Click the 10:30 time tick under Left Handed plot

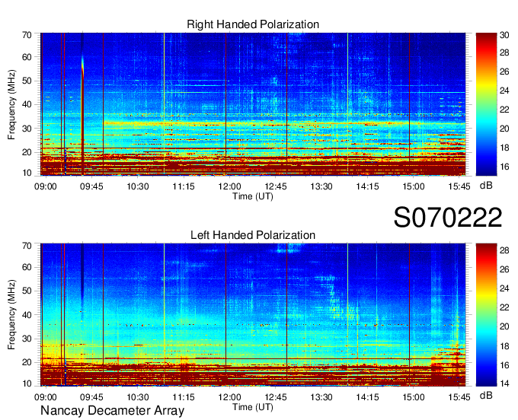point(138,397)
